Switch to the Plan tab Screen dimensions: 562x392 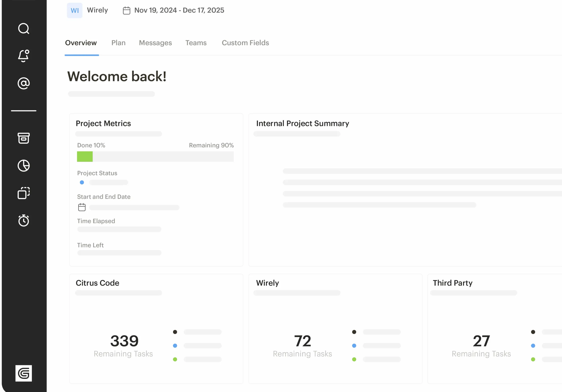click(x=119, y=43)
